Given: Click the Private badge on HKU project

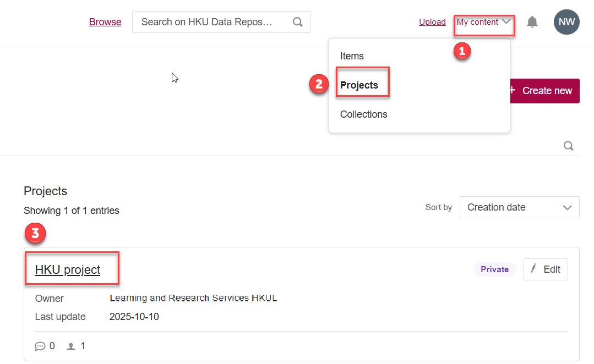Looking at the screenshot, I should coord(494,269).
